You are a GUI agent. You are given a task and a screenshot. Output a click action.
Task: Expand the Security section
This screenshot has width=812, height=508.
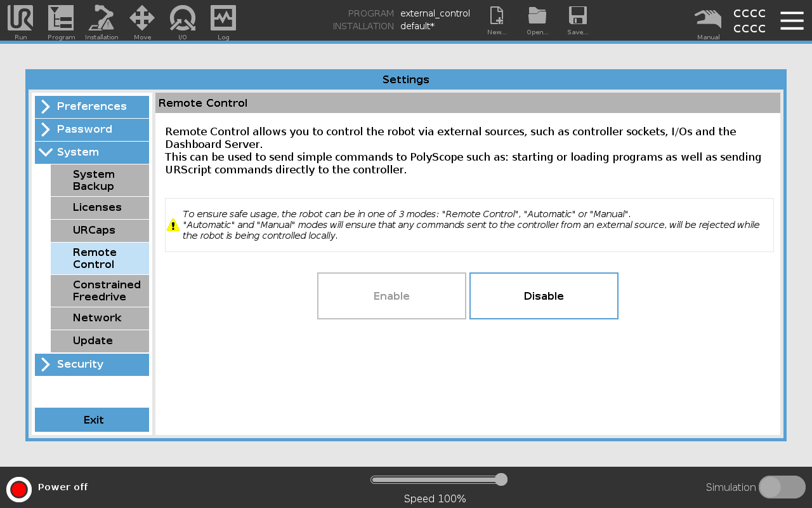pyautogui.click(x=92, y=364)
